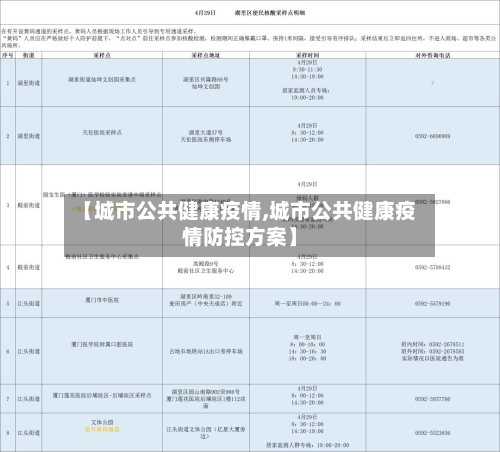The height and width of the screenshot is (452, 500).
Task: Click the address '湖里区岭南里32-109'
Action: [x=206, y=297]
